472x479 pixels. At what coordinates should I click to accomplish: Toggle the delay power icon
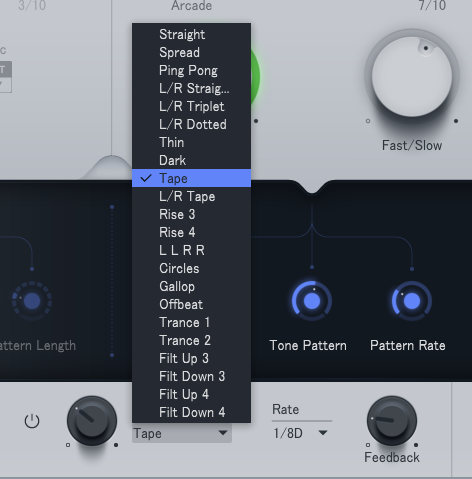tap(32, 421)
